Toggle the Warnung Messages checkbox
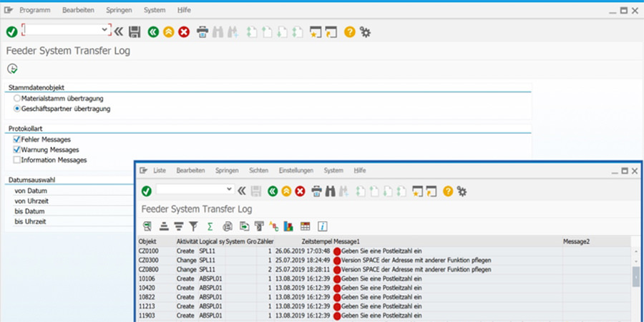 tap(17, 150)
